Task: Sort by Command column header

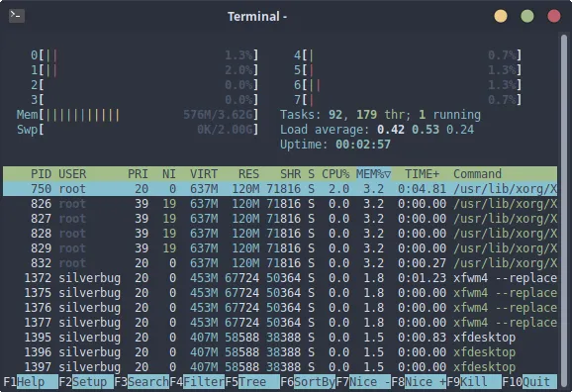Action: point(478,174)
